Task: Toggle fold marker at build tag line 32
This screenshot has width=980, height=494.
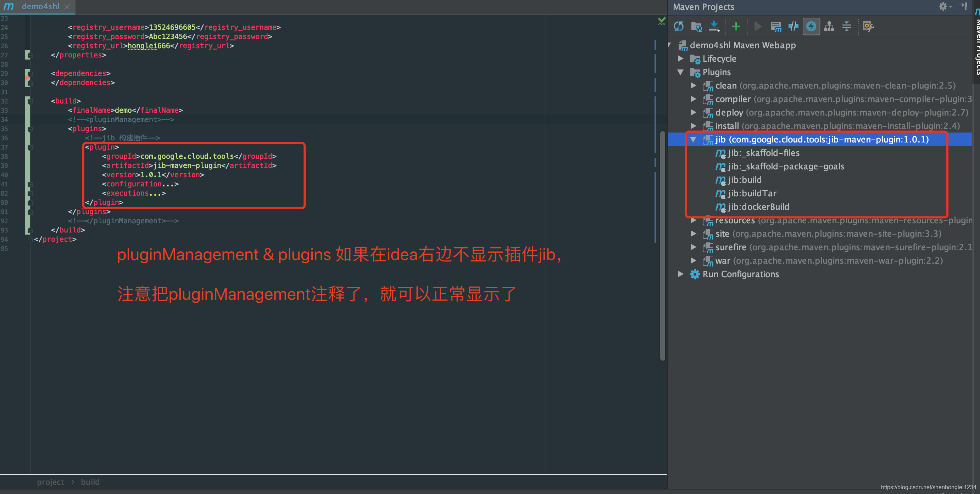Action: click(x=30, y=101)
